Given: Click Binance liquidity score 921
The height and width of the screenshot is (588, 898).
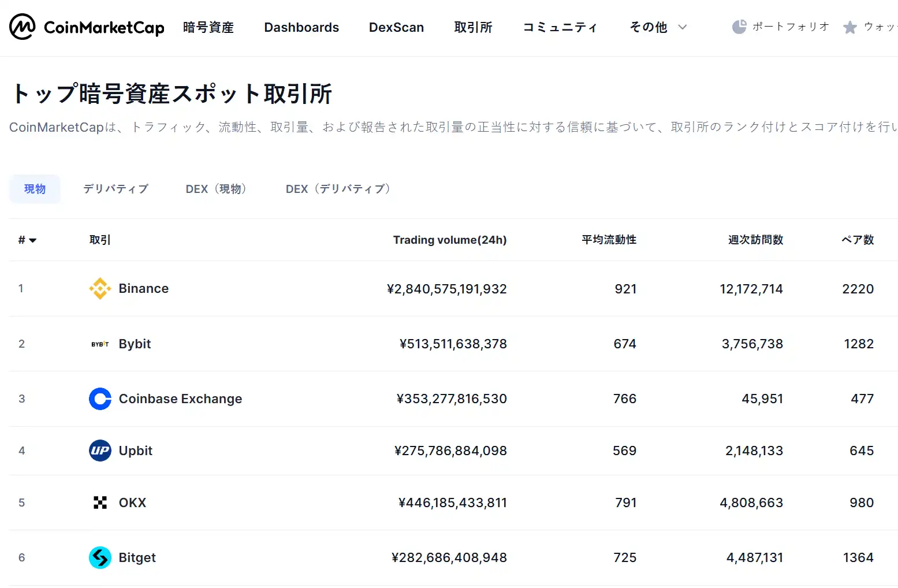Looking at the screenshot, I should [625, 289].
